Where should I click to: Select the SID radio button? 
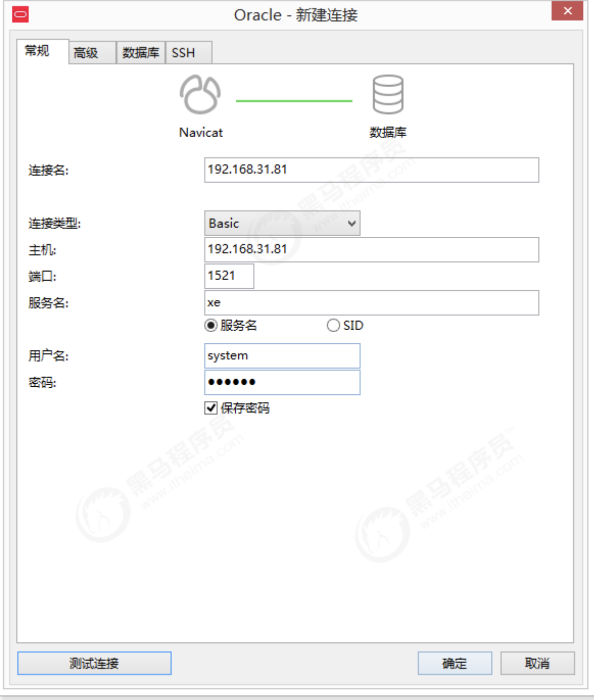pyautogui.click(x=333, y=325)
